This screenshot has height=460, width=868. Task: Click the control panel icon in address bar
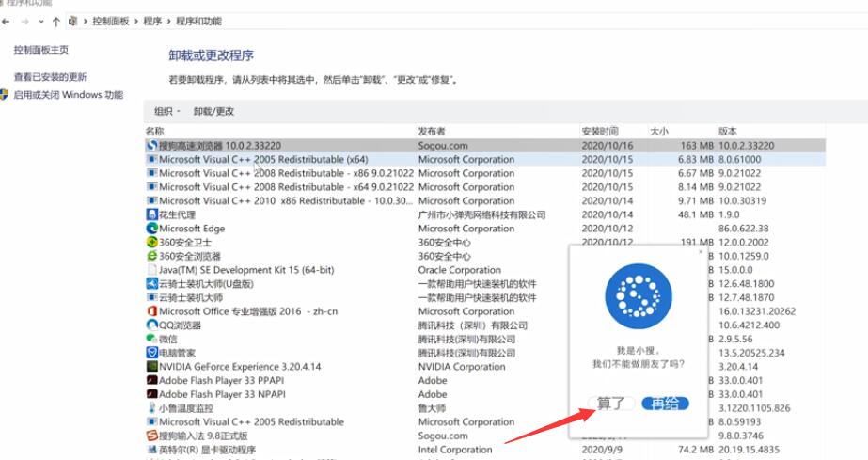pos(72,21)
